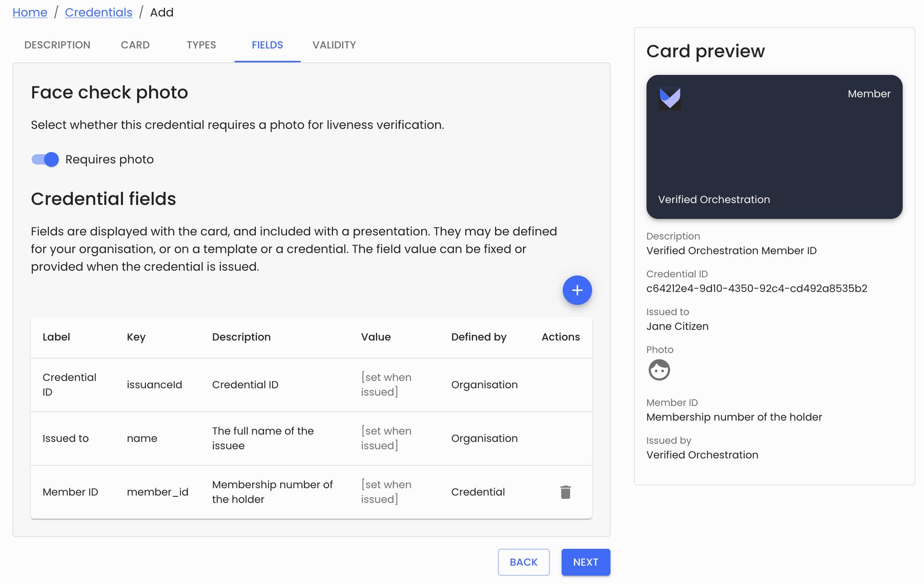Delete the Member ID field row
This screenshot has width=924, height=584.
point(565,492)
